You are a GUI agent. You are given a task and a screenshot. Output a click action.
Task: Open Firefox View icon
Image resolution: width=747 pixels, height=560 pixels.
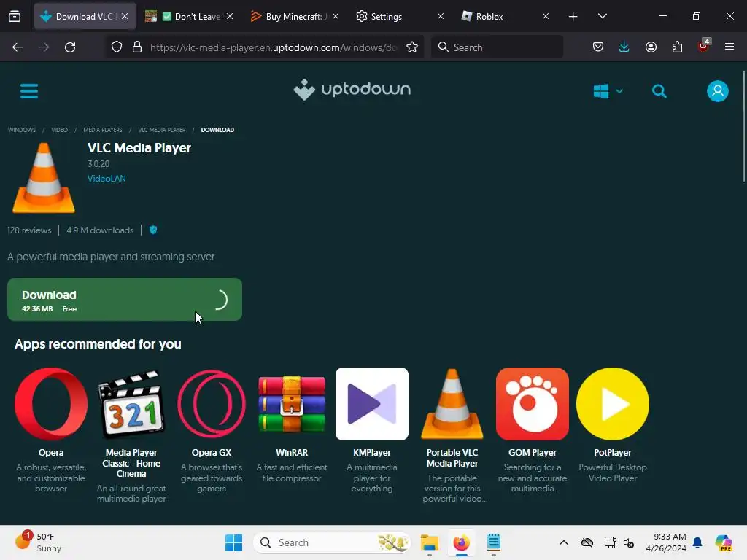tap(15, 17)
